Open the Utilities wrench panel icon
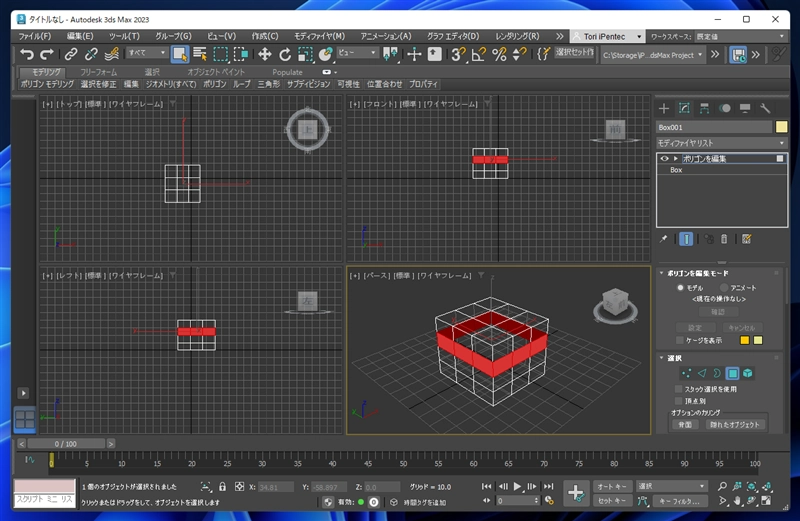The height and width of the screenshot is (521, 800). (765, 108)
